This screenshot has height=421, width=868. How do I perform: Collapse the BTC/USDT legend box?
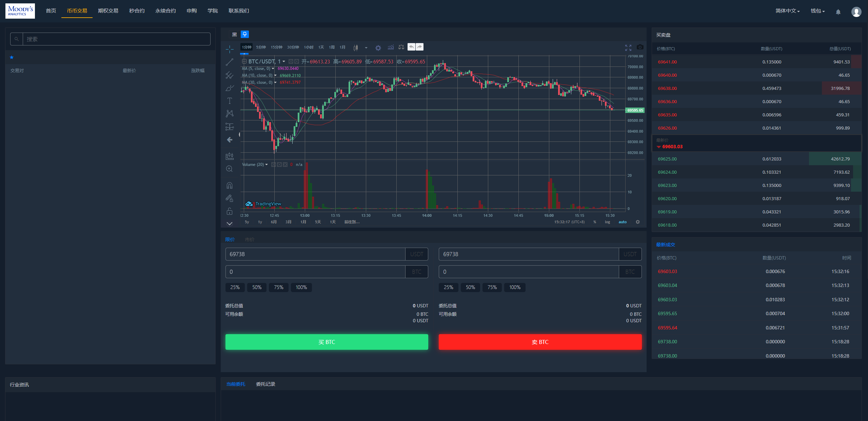click(x=244, y=61)
